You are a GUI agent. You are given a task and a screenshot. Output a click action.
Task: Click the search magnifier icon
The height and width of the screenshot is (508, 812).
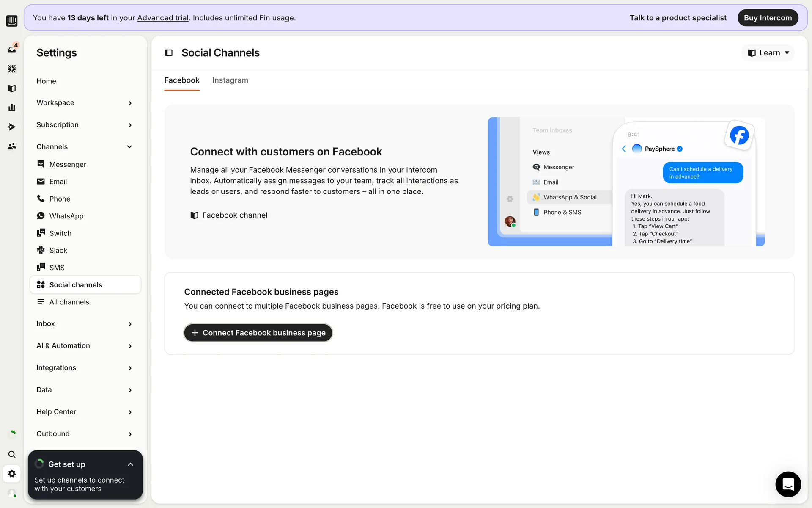point(12,454)
